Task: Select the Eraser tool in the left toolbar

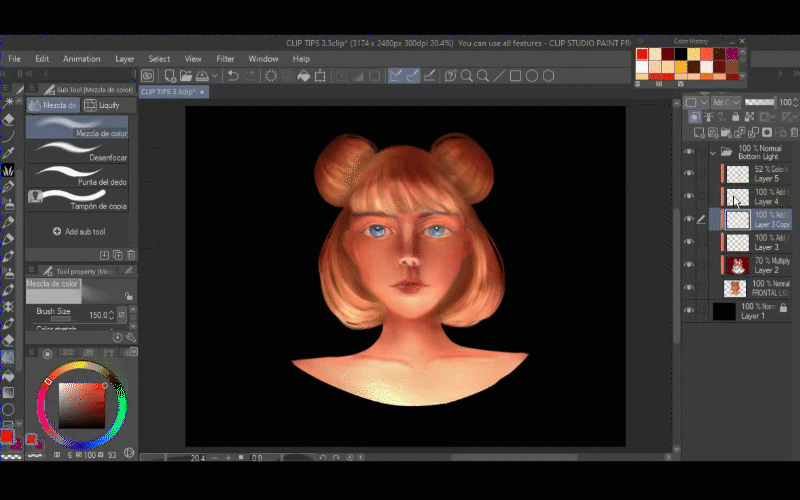Action: point(8,339)
